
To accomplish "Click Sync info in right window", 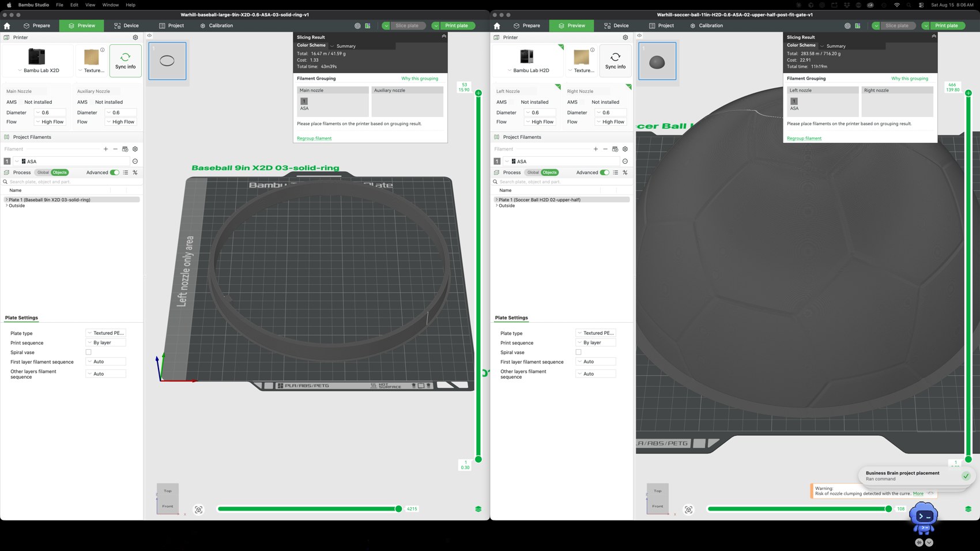I will pyautogui.click(x=615, y=61).
